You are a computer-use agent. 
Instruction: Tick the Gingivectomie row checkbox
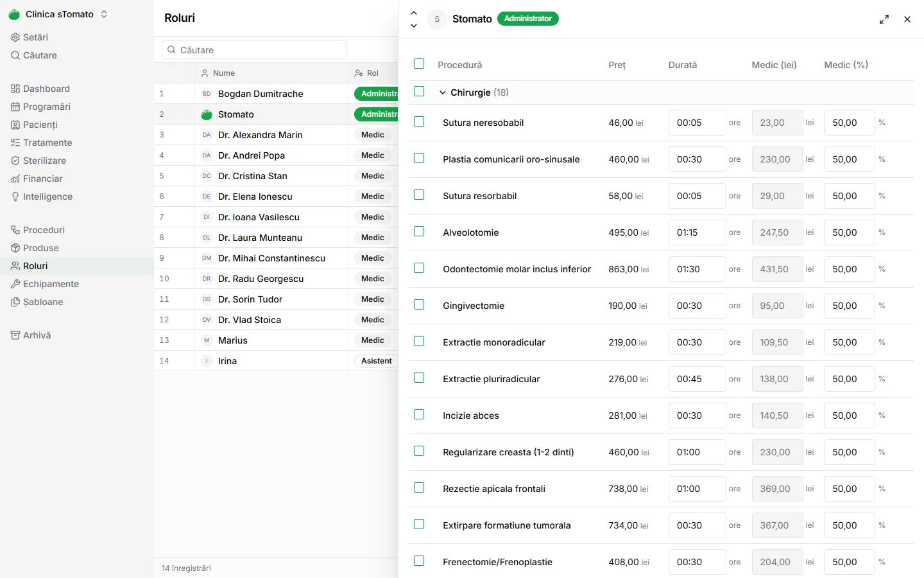pos(419,304)
